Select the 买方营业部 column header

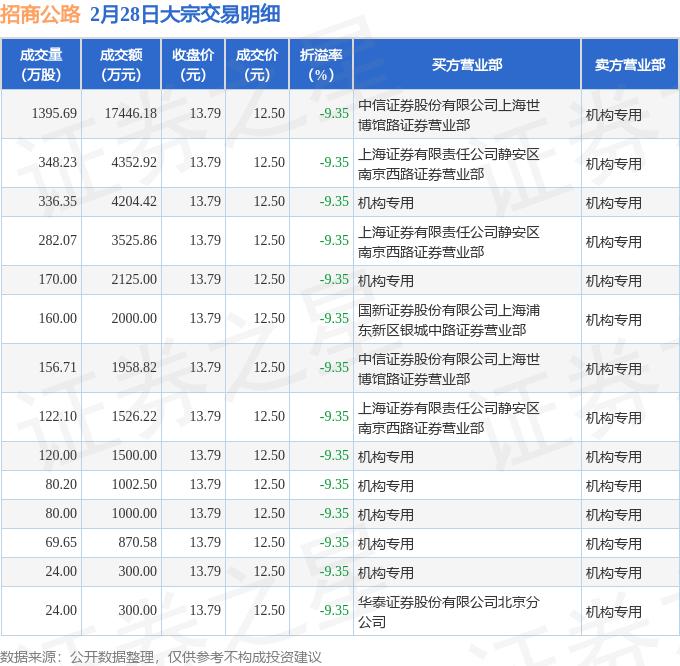[x=467, y=65]
